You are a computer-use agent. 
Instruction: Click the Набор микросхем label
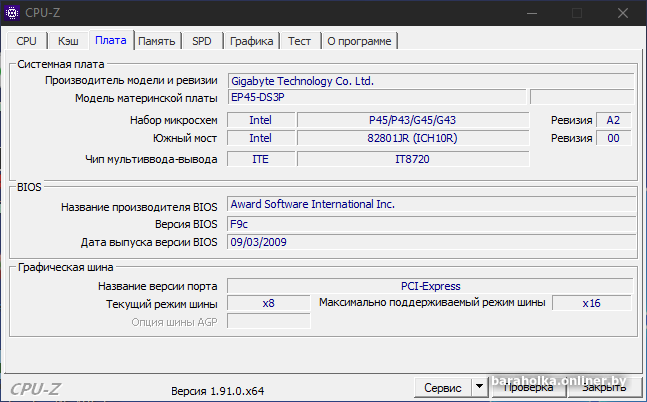[174, 120]
